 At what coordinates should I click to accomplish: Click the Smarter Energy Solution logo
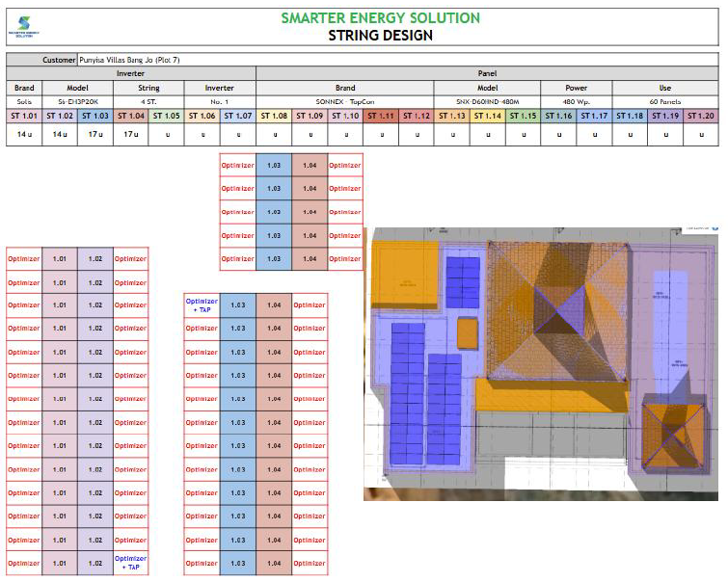[24, 27]
